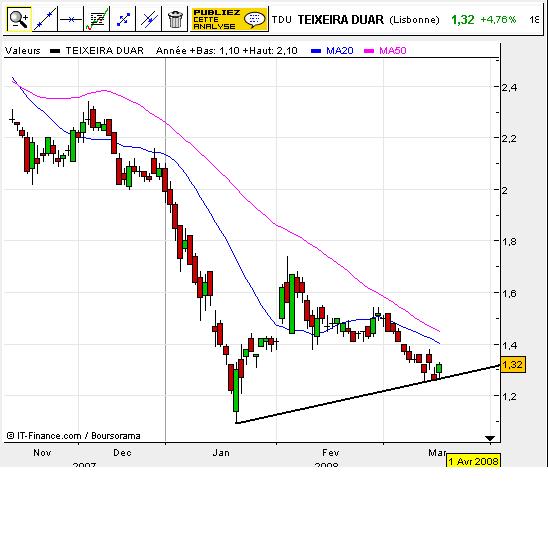Click the Jan month label on time axis
This screenshot has height=560, width=548.
click(x=221, y=452)
